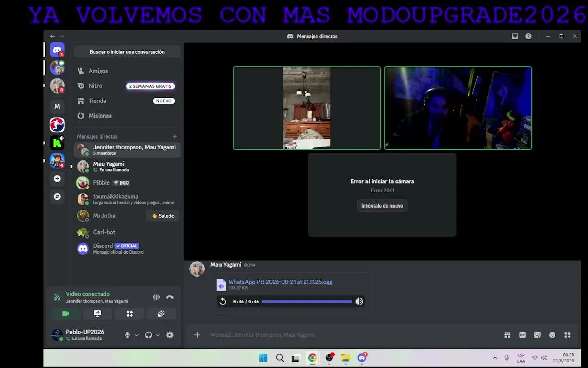Open Windows taskbar search
The height and width of the screenshot is (368, 588).
(280, 358)
